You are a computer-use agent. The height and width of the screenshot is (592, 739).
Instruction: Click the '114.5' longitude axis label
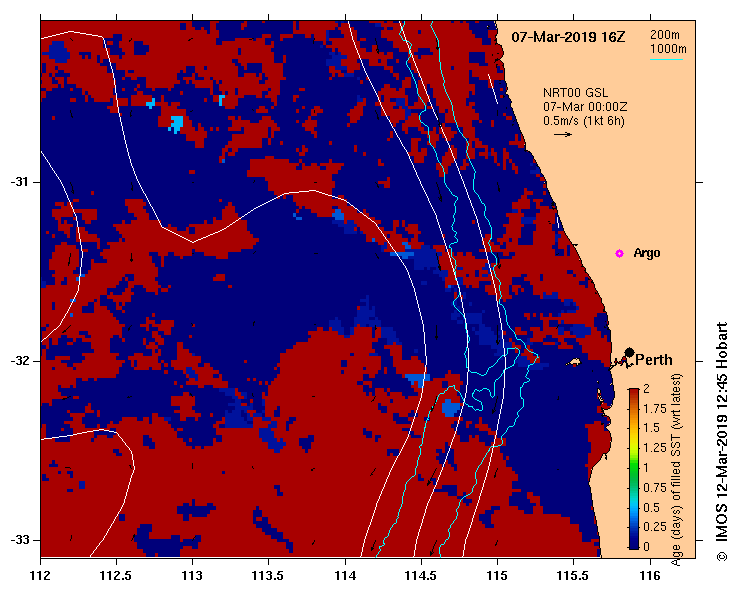pos(421,576)
